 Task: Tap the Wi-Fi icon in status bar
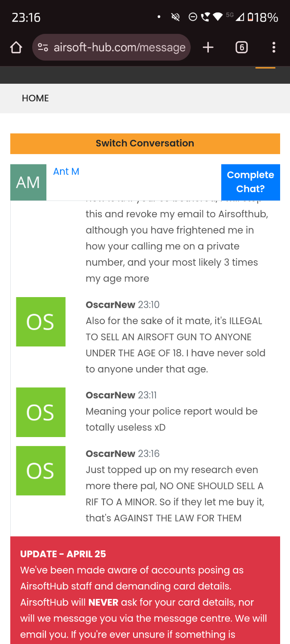click(x=218, y=17)
